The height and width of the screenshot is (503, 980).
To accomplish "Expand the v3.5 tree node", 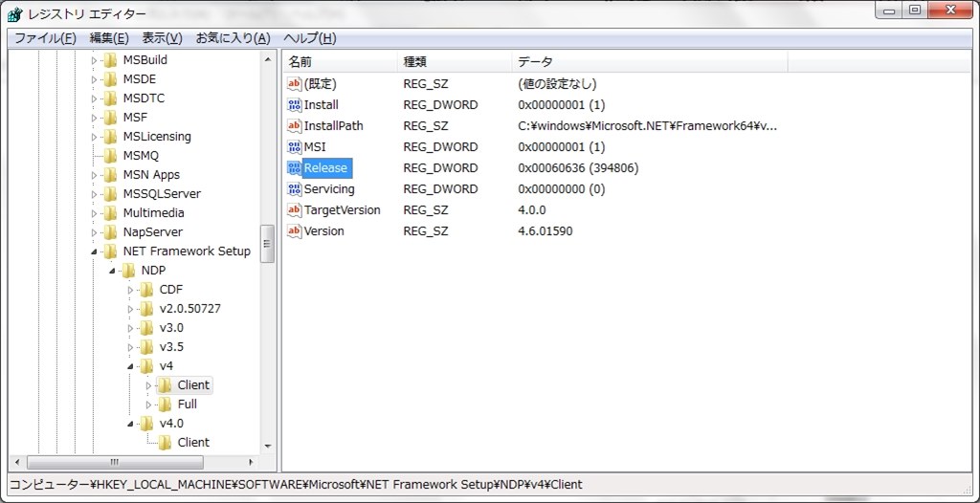I will coord(130,347).
